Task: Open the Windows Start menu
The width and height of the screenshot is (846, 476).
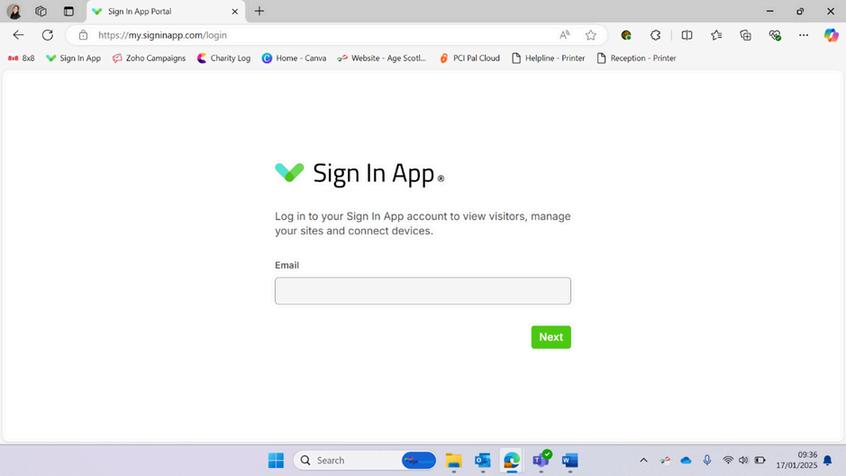Action: click(x=276, y=460)
